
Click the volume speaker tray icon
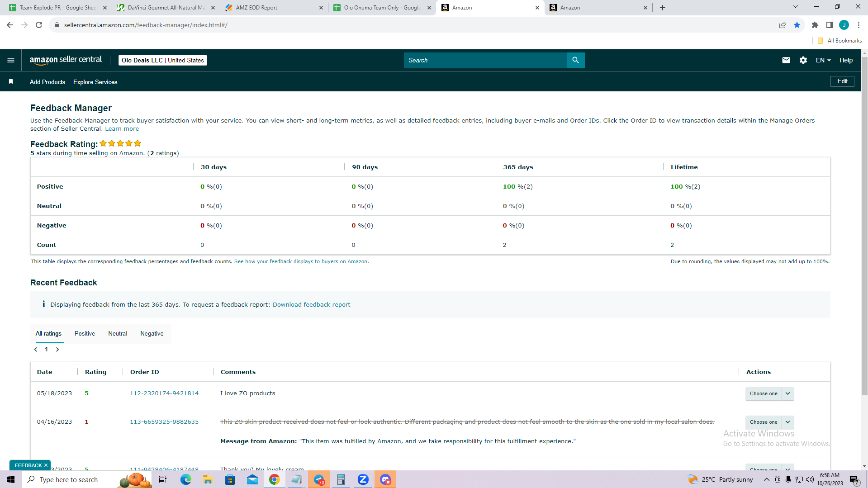[x=810, y=479]
